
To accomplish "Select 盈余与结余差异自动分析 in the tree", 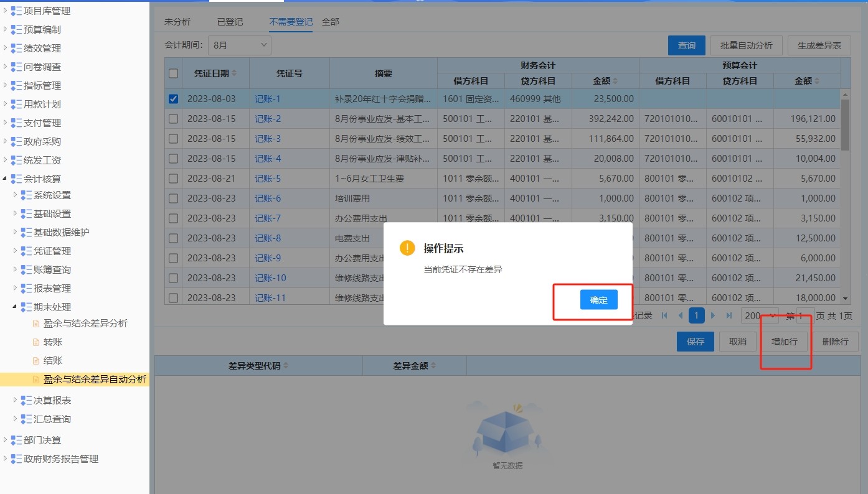I will [95, 380].
